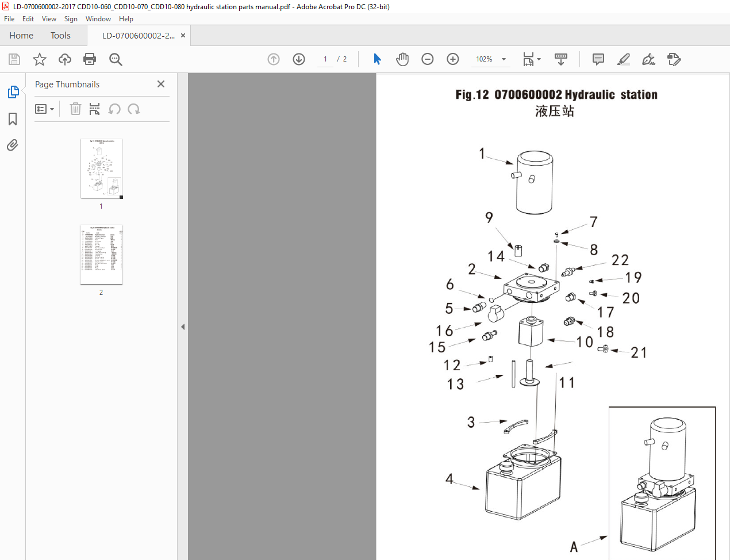This screenshot has width=730, height=560.
Task: Go to next page arrow
Action: pyautogui.click(x=299, y=59)
